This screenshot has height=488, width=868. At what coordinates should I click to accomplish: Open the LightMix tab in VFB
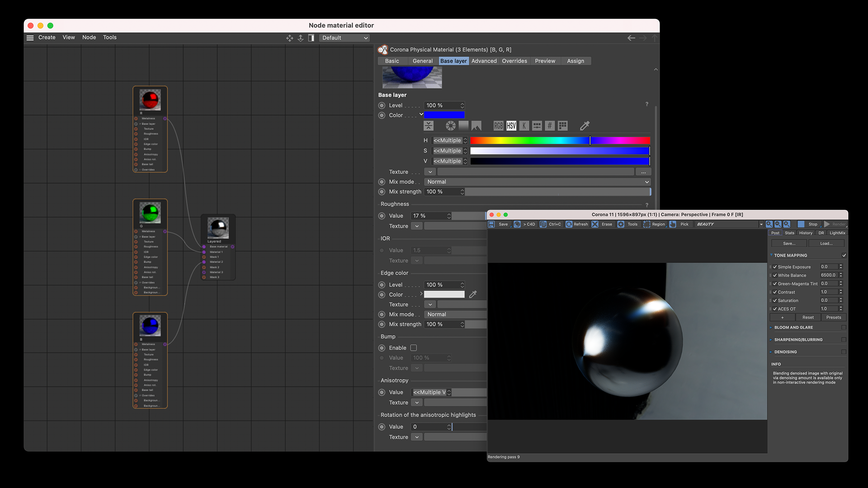pyautogui.click(x=837, y=233)
